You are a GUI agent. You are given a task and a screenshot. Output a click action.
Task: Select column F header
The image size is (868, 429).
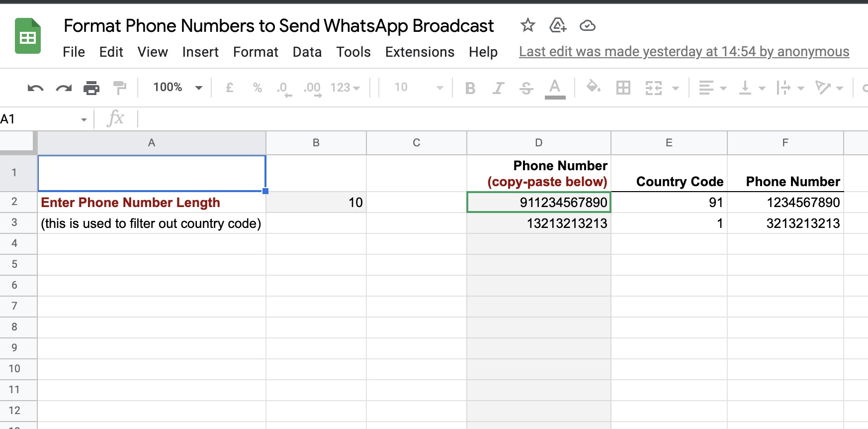785,143
